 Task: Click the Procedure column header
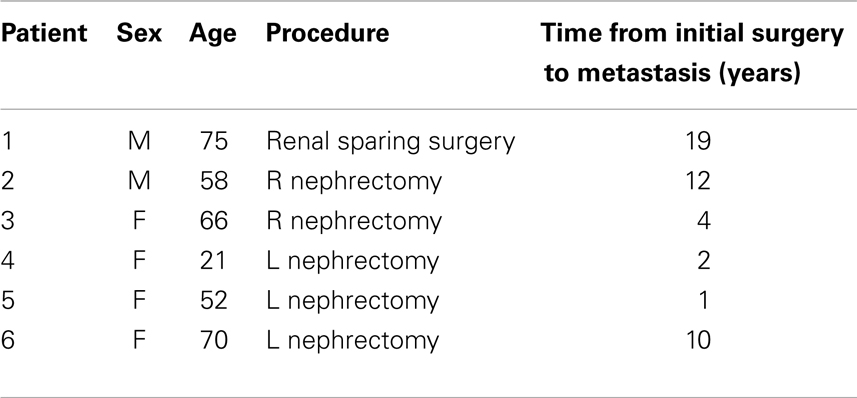pos(327,33)
